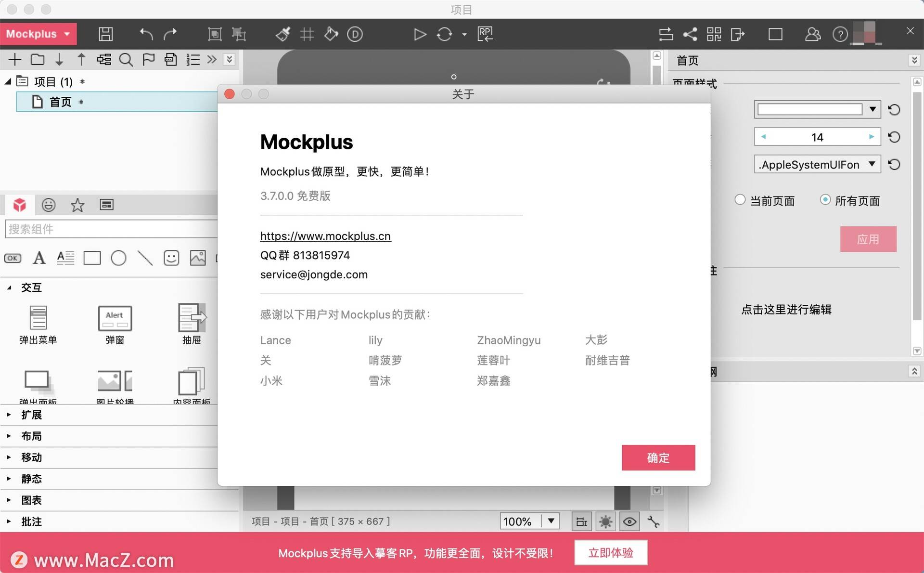Click the team members icon
The image size is (924, 573).
[813, 34]
